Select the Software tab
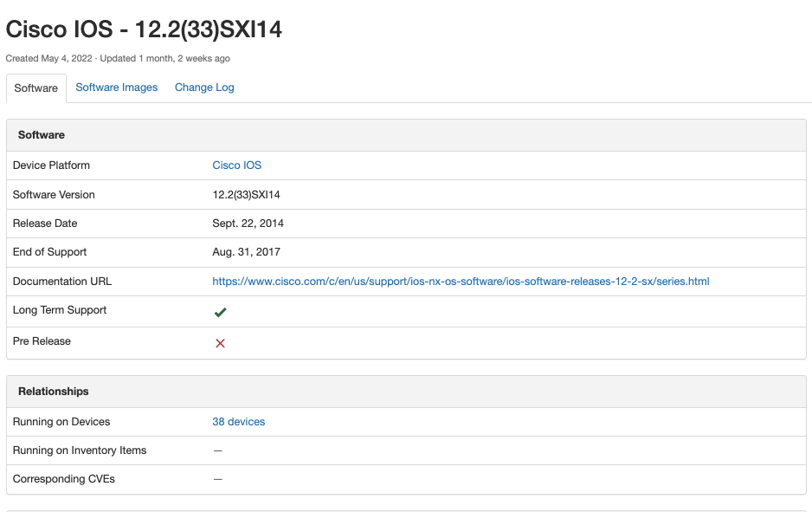Image resolution: width=812 pixels, height=512 pixels. click(36, 88)
